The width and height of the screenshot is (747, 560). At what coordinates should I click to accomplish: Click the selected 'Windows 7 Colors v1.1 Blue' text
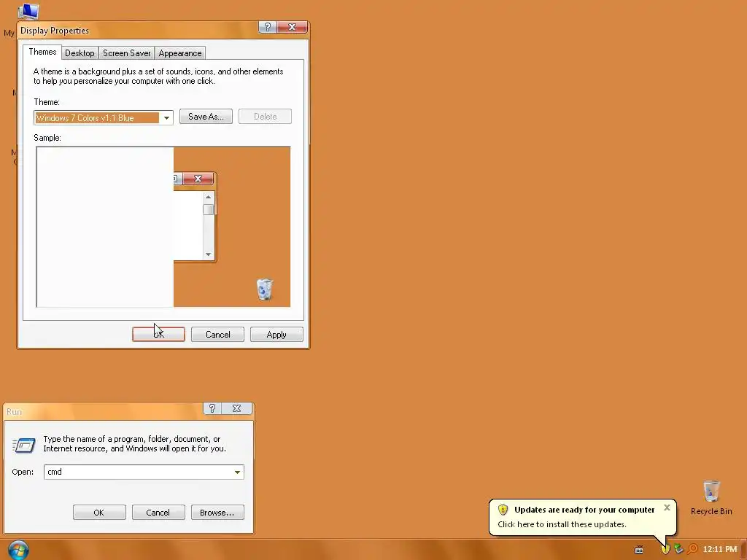(x=85, y=118)
